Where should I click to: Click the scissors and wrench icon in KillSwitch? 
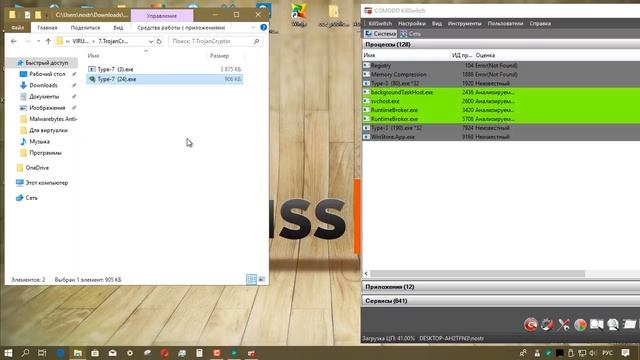pyautogui.click(x=564, y=324)
